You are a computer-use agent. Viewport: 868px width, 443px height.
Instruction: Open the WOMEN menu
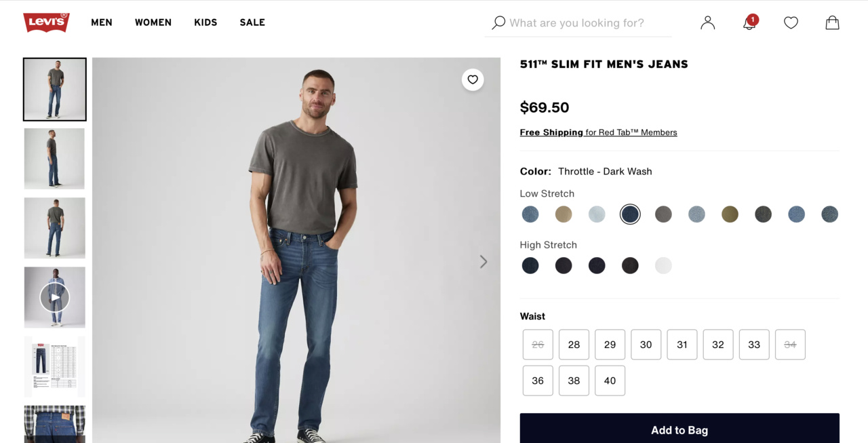tap(153, 22)
